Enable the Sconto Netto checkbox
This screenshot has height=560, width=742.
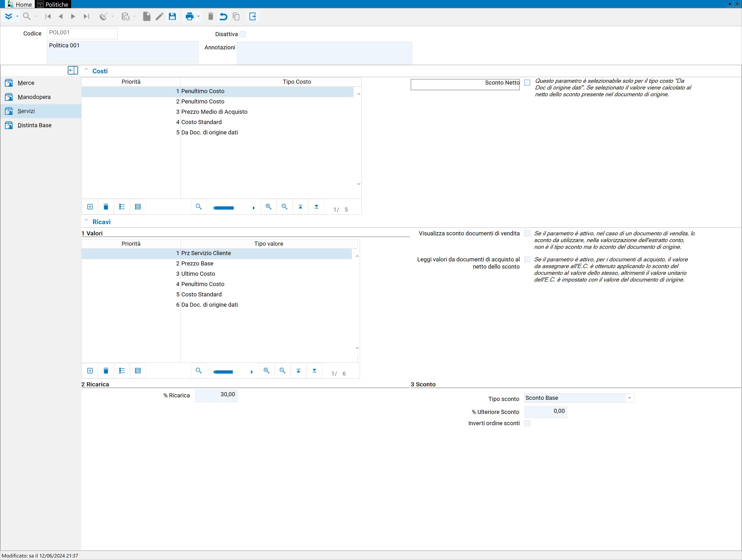[x=527, y=83]
